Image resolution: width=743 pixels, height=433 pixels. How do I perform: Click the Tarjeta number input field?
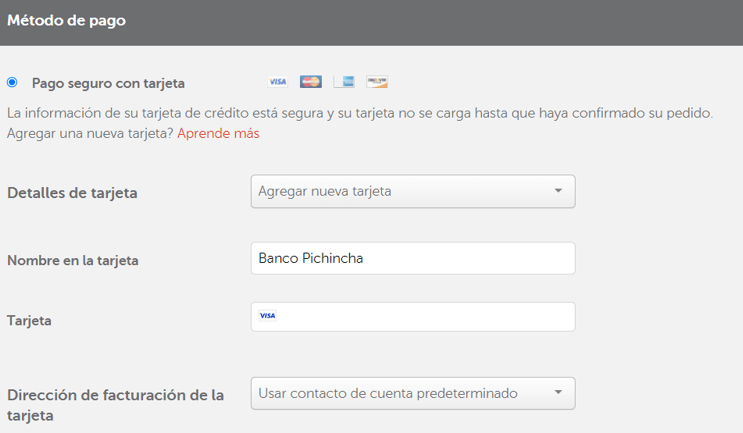(413, 317)
